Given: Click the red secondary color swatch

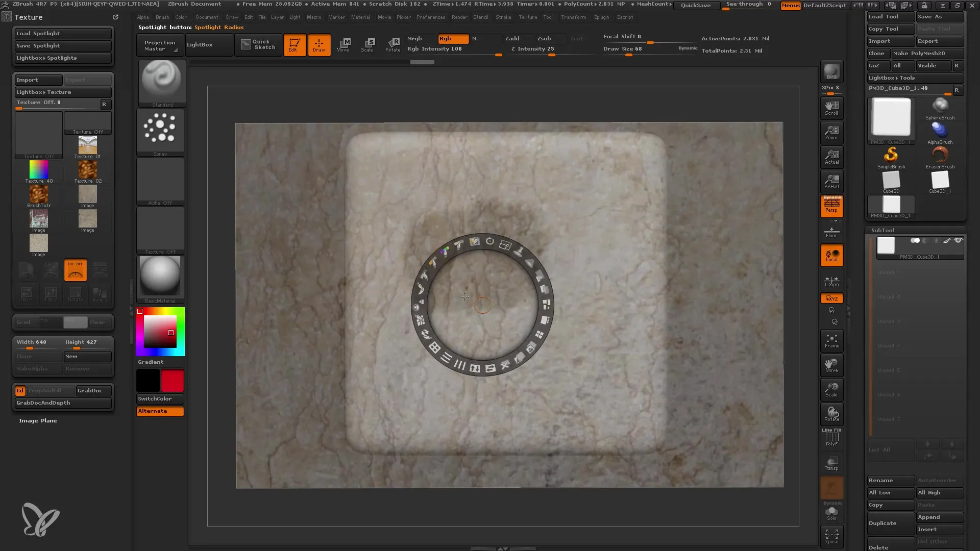Looking at the screenshot, I should point(172,381).
